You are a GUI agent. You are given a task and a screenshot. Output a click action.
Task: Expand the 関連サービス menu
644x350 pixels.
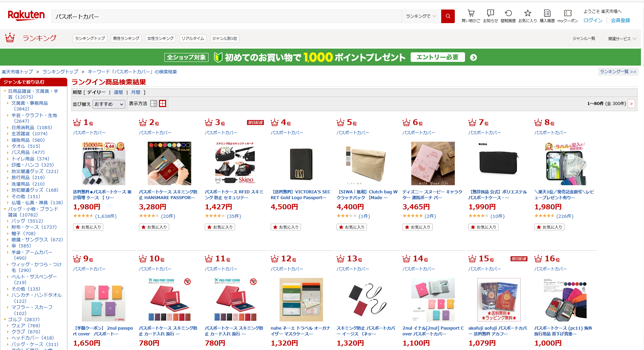[622, 39]
